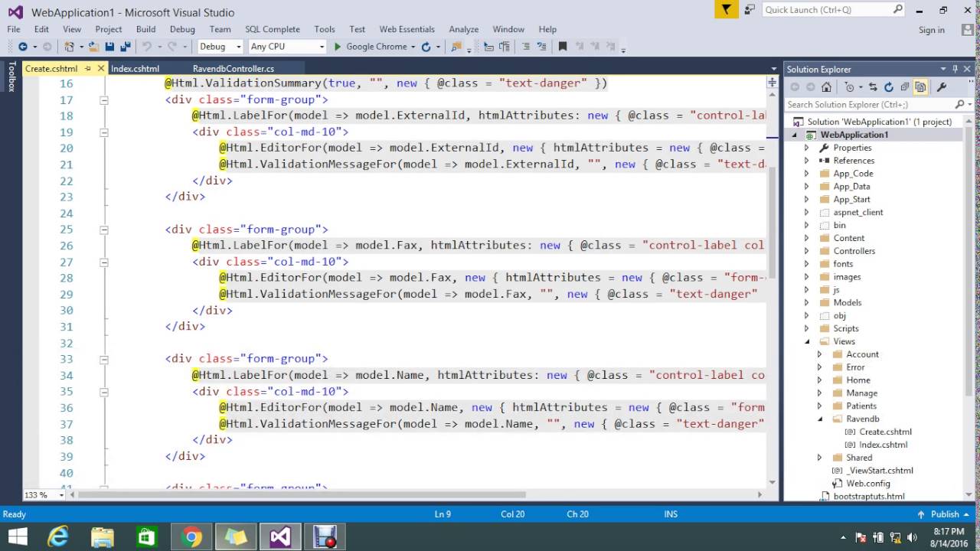Save the current file with disk icon

coord(109,47)
